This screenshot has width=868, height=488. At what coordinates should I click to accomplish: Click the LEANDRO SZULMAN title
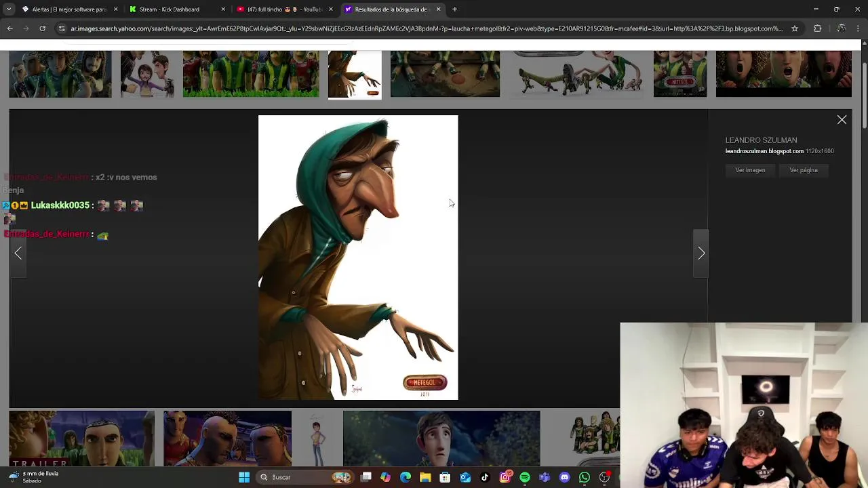761,140
